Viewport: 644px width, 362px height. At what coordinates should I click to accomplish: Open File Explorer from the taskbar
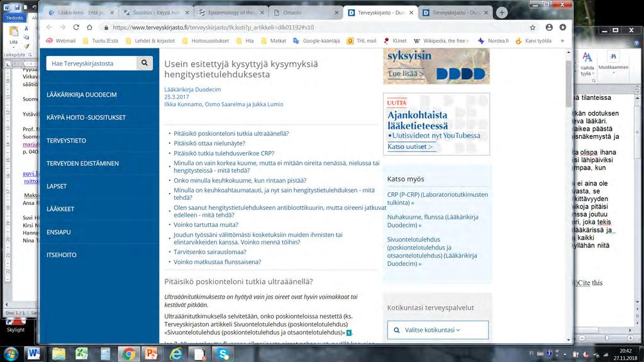[58, 354]
